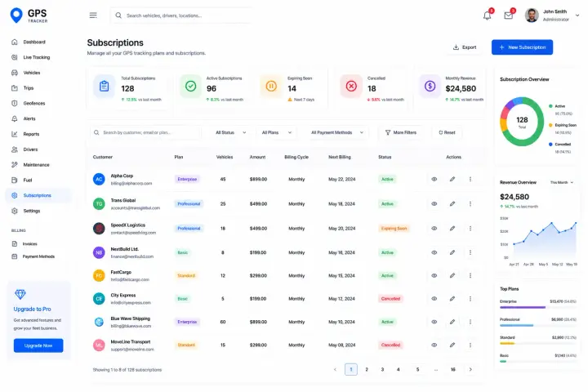
Task: Open the All Plans dropdown
Action: pyautogui.click(x=276, y=133)
